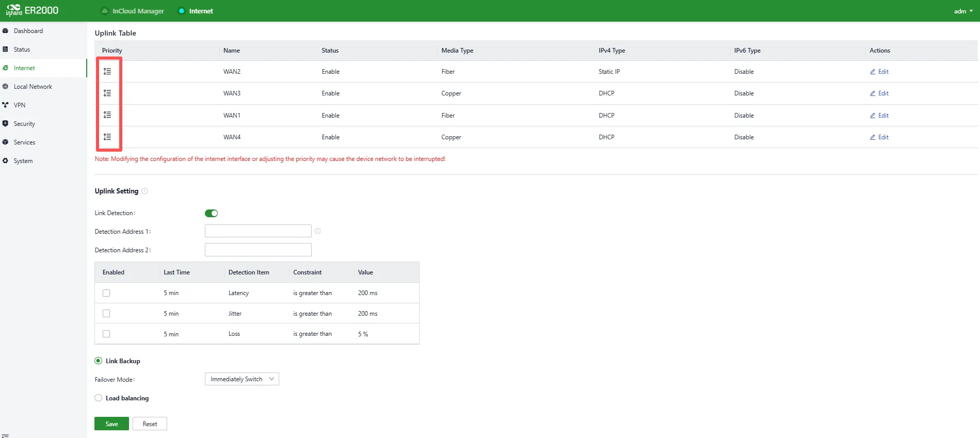The height and width of the screenshot is (438, 980).
Task: Click the WAN2 priority reorder icon
Action: 107,72
